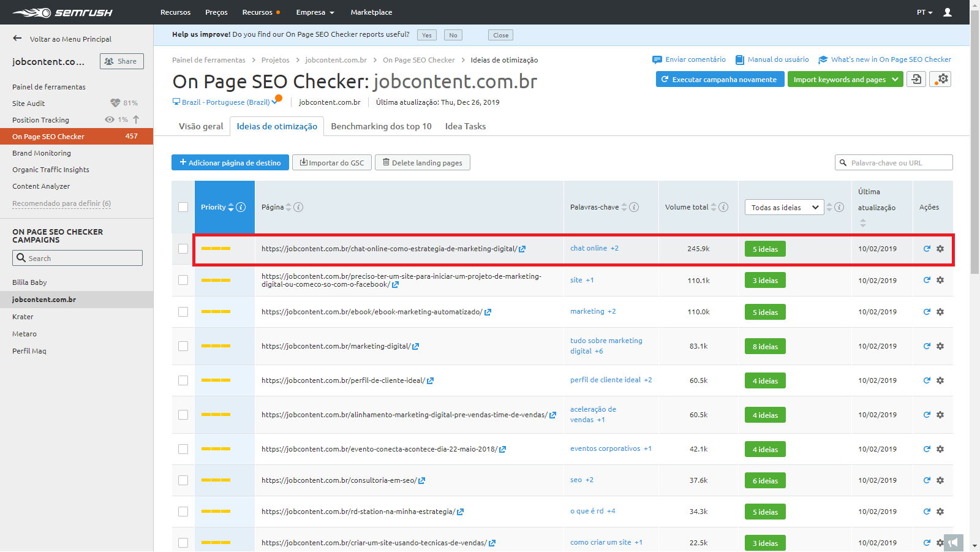The image size is (980, 552).
Task: Rerun icon for chat-online row
Action: (x=927, y=249)
